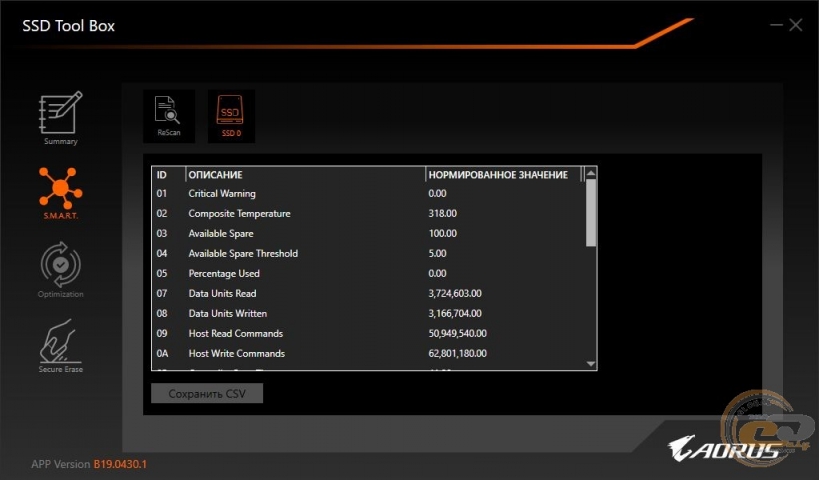Click the APP Version B19.0430.1 text
The image size is (819, 480).
[x=89, y=464]
